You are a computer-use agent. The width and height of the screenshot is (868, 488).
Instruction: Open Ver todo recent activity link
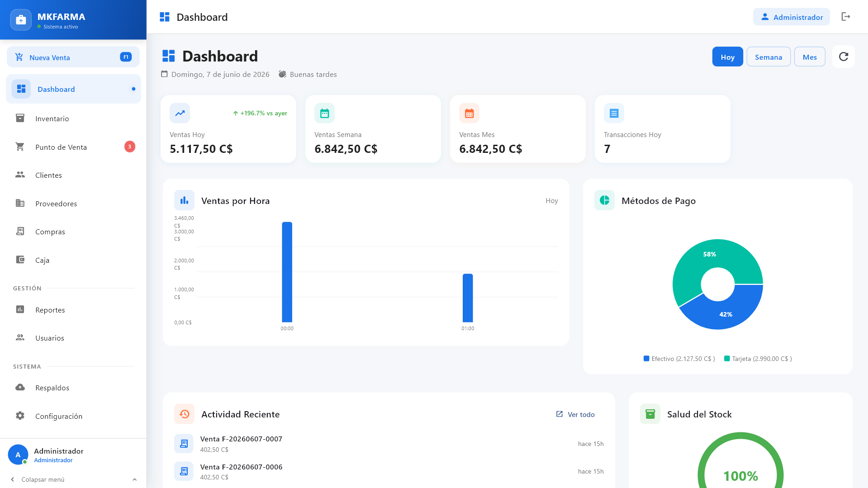coord(575,414)
